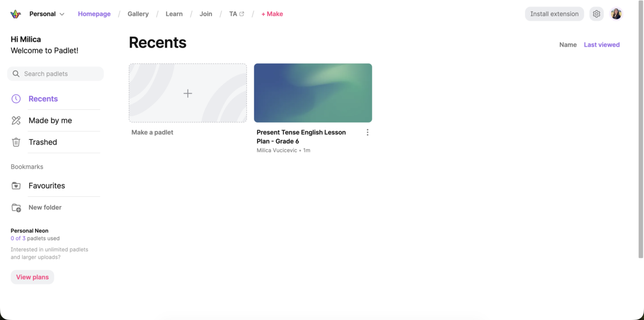Open the three-dot menu on the lesson plan padlet
This screenshot has height=320, width=644.
click(x=368, y=131)
